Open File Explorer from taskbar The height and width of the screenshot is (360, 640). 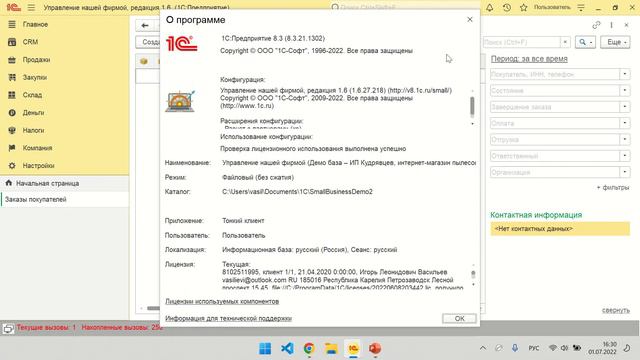[331, 349]
